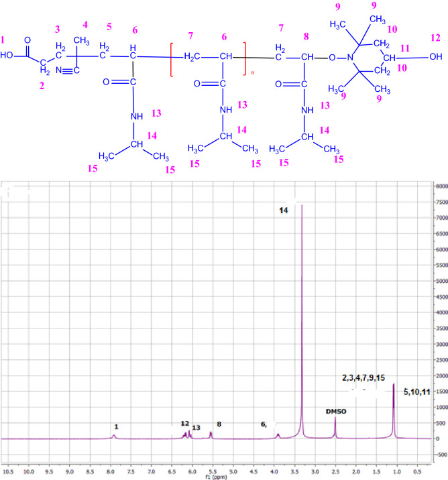Select the peak label "2,3,4,7,9,15"
Screen dimensions: 448x480
click(x=363, y=377)
